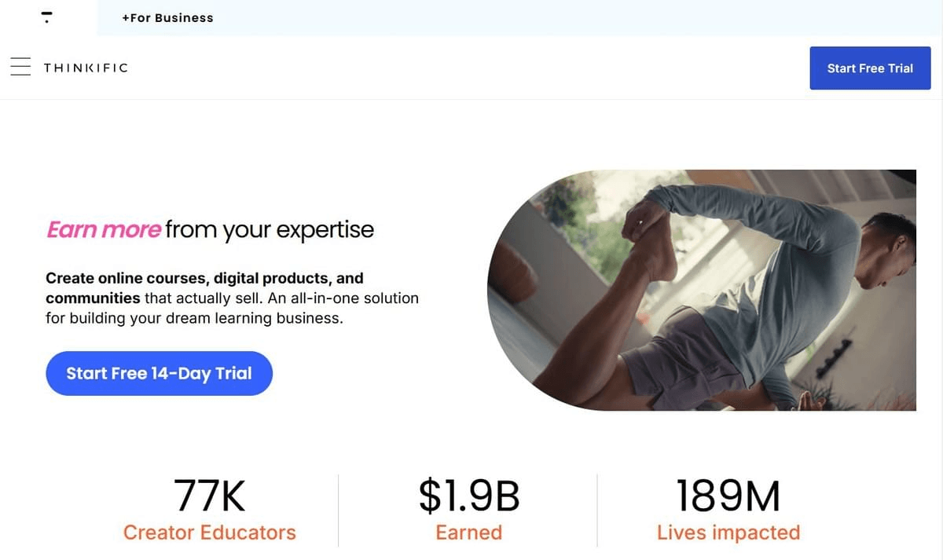Click 'building your dream learning business' line

click(206, 319)
